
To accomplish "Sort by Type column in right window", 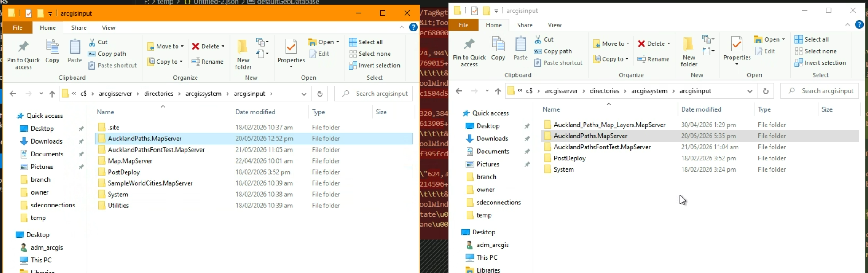I will click(764, 109).
